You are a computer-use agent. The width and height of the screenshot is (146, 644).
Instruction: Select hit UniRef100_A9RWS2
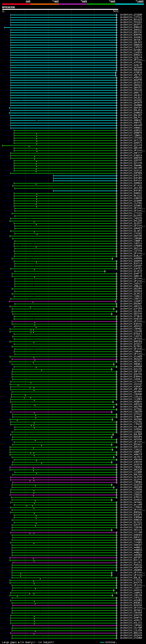pos(131,128)
